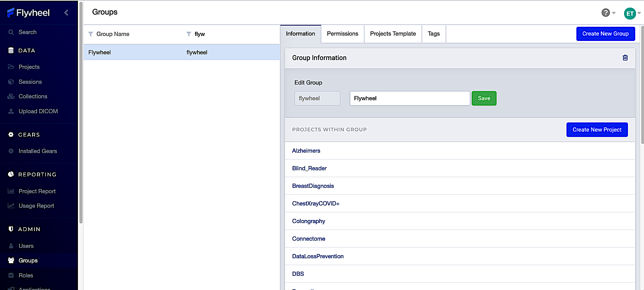
Task: Collapse the sidebar with the chevron arrow
Action: pyautogui.click(x=66, y=13)
